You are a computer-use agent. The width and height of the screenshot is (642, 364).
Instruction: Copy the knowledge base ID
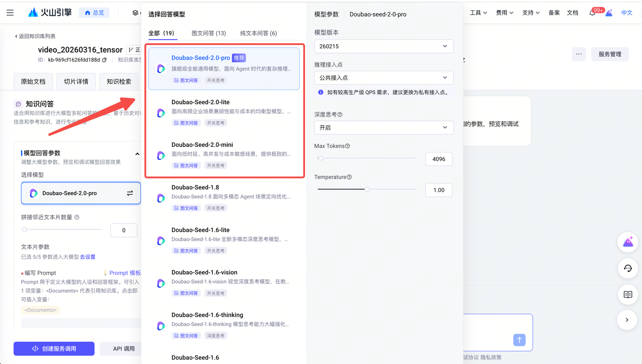(x=104, y=60)
